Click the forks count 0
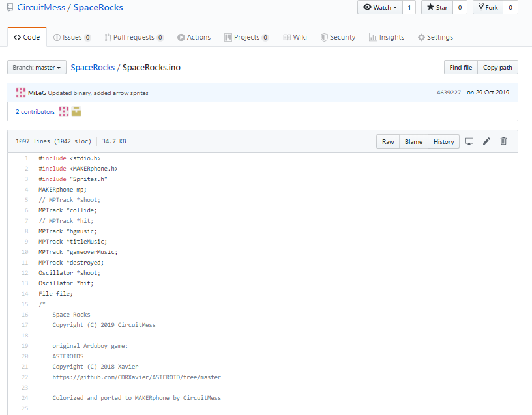 click(510, 7)
